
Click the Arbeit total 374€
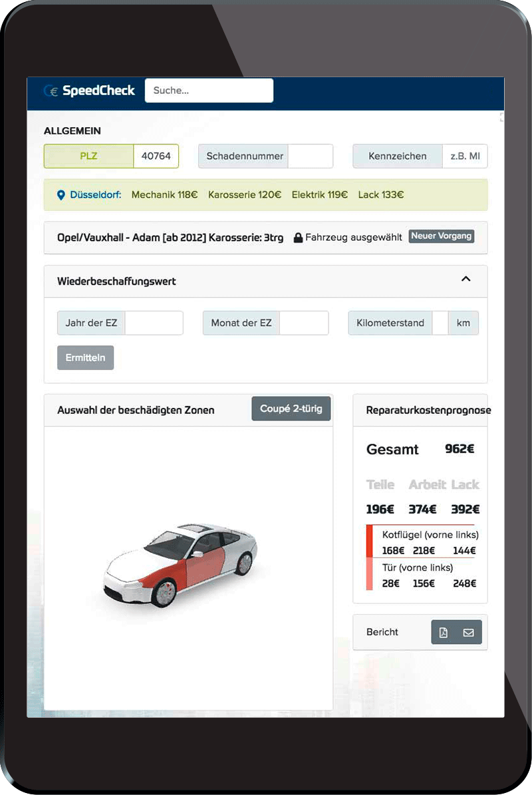pos(422,510)
